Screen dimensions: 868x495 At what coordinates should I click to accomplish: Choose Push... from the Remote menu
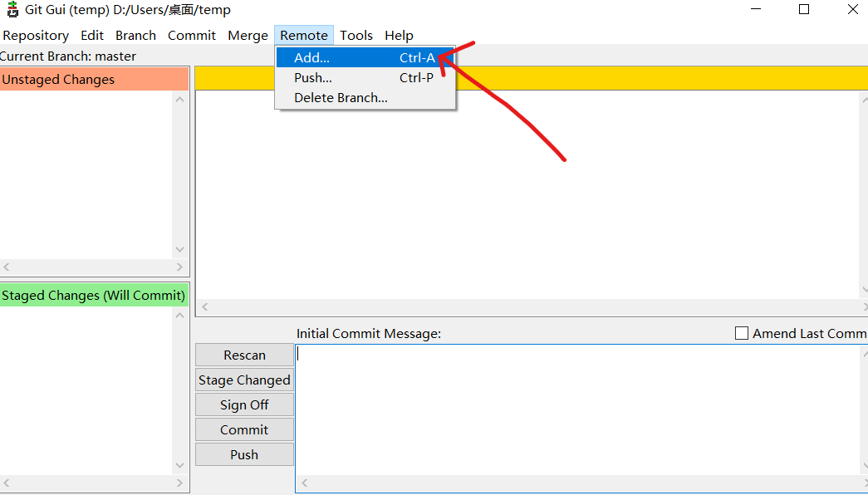coord(365,77)
